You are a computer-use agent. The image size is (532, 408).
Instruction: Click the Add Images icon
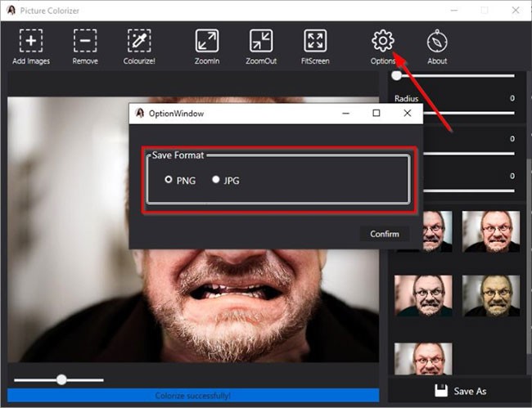tap(31, 41)
